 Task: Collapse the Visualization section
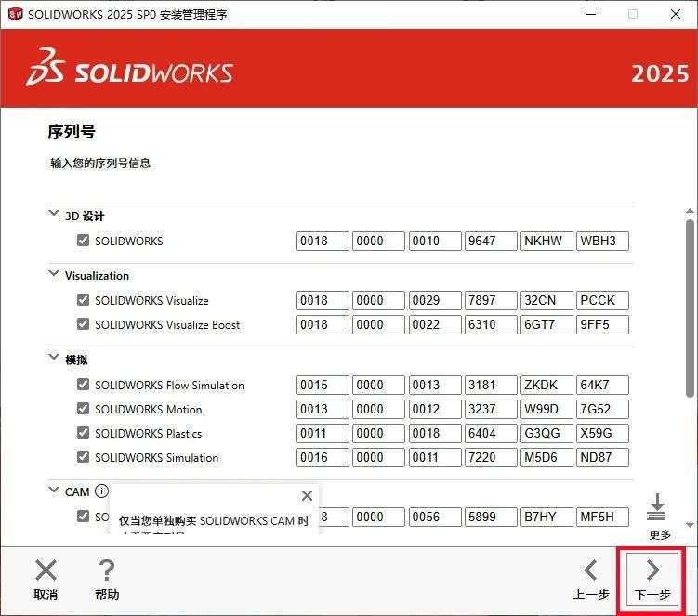(x=53, y=273)
